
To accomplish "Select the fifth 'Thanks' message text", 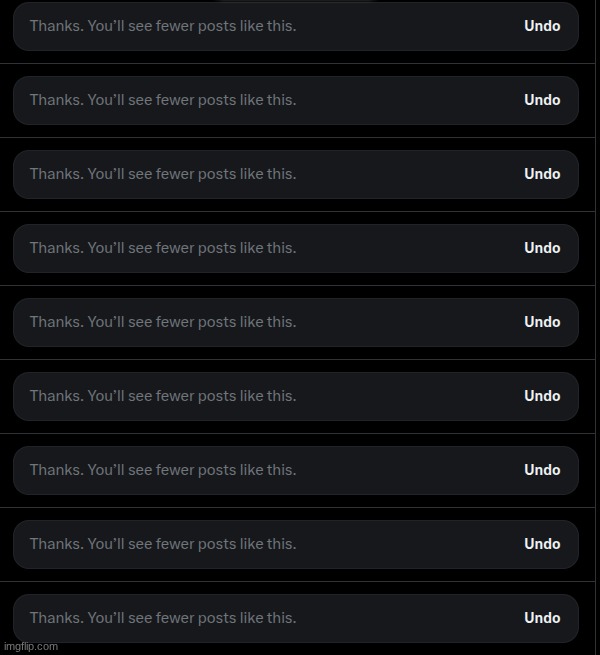I will coord(163,322).
